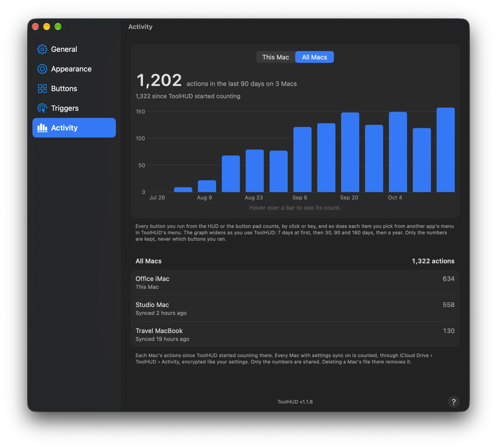The image size is (497, 448).
Task: Click the bar above Oct 4 label
Action: [398, 152]
